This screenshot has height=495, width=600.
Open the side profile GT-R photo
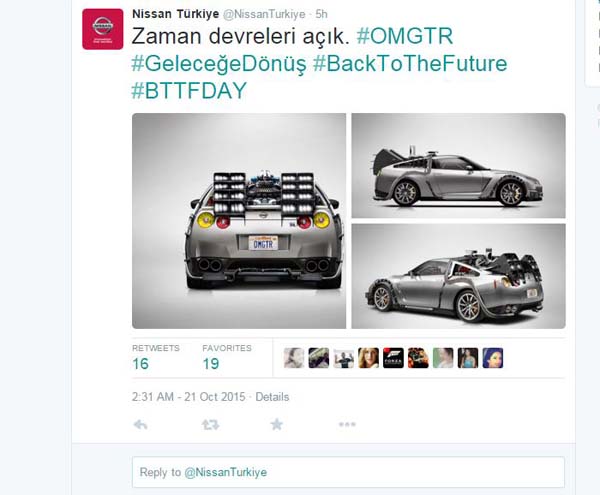point(458,166)
